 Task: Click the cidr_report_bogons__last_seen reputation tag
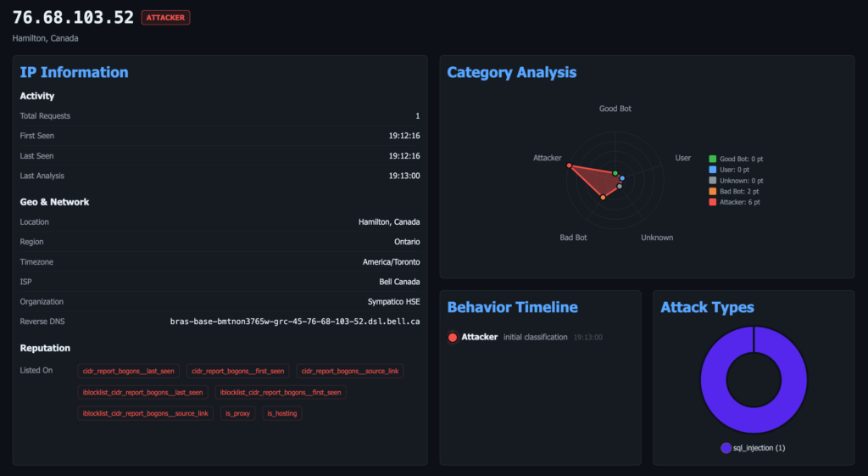129,371
